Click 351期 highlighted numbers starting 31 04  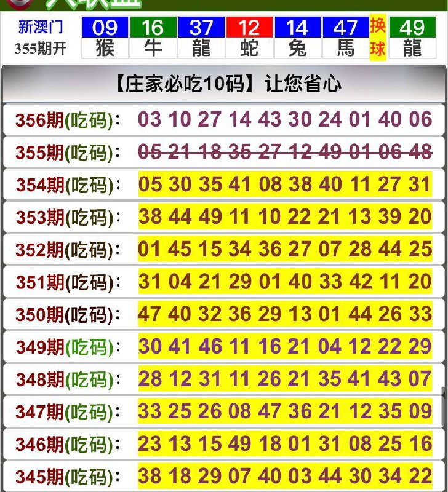click(285, 282)
